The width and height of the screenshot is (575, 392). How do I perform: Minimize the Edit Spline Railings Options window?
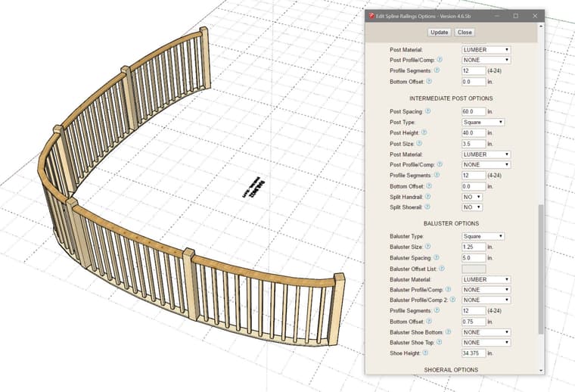497,16
